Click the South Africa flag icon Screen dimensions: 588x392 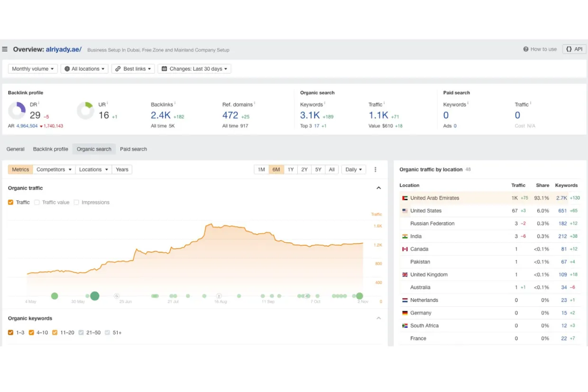(405, 326)
